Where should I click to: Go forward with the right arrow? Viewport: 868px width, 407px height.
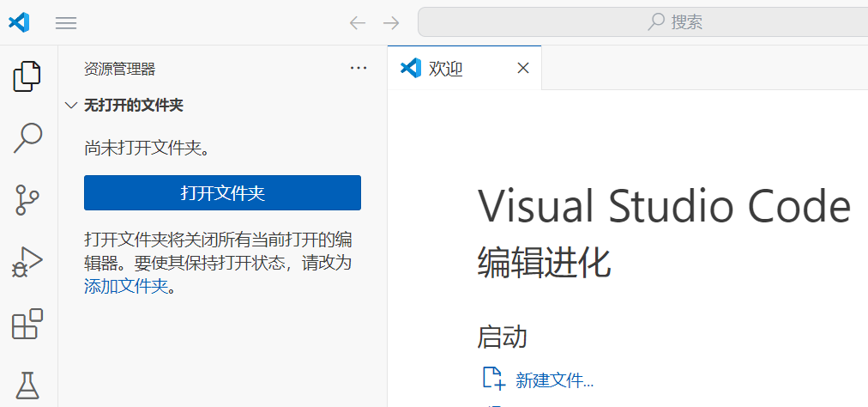[x=391, y=22]
